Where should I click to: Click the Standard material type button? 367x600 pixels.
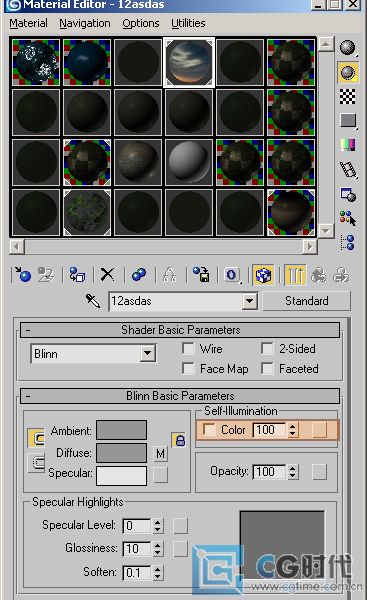pyautogui.click(x=307, y=301)
